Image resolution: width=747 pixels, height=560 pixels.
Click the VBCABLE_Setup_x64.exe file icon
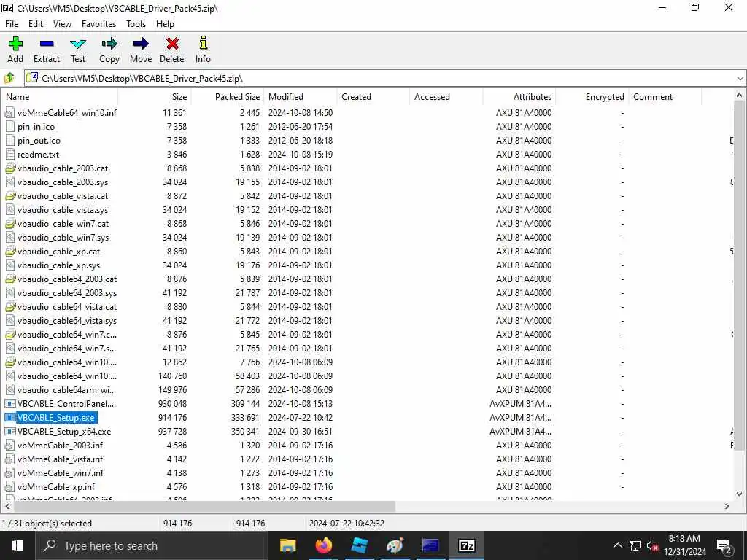(x=9, y=432)
